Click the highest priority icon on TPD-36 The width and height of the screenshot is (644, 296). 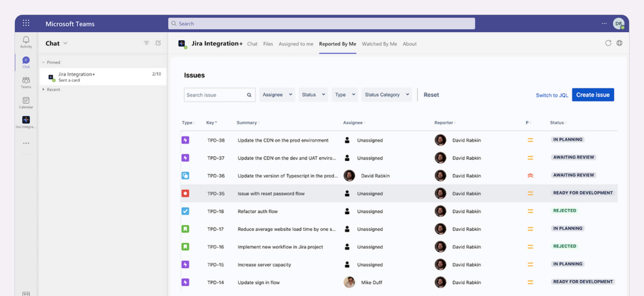(530, 176)
